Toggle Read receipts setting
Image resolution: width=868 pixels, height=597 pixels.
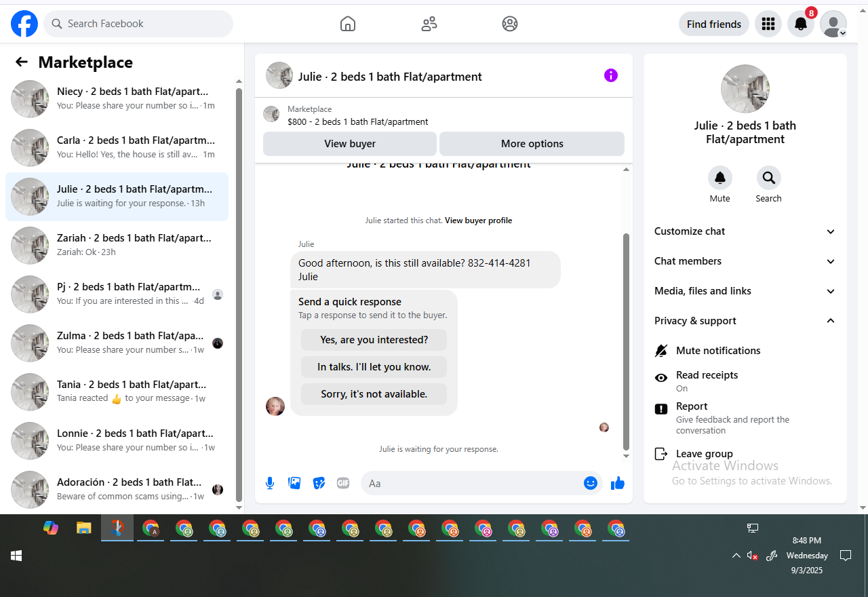745,381
